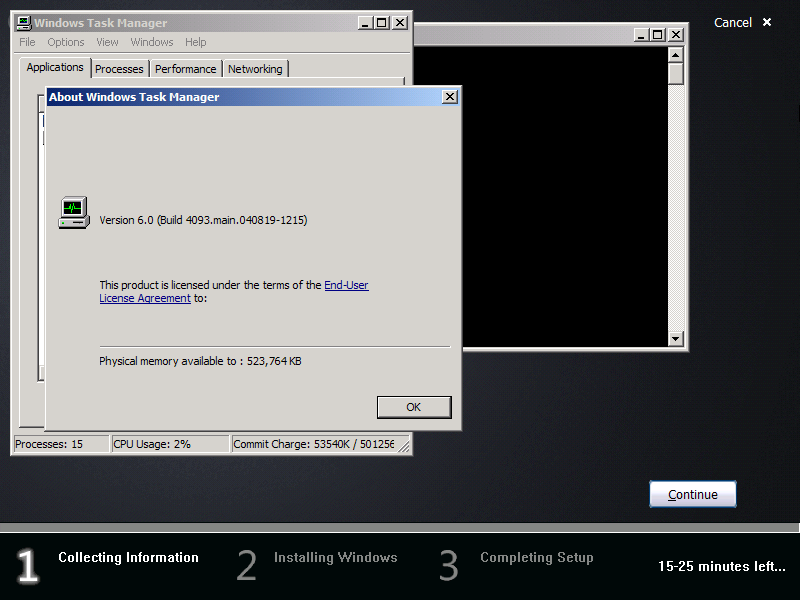Click the Version 6.0 build text
The width and height of the screenshot is (800, 600).
203,220
